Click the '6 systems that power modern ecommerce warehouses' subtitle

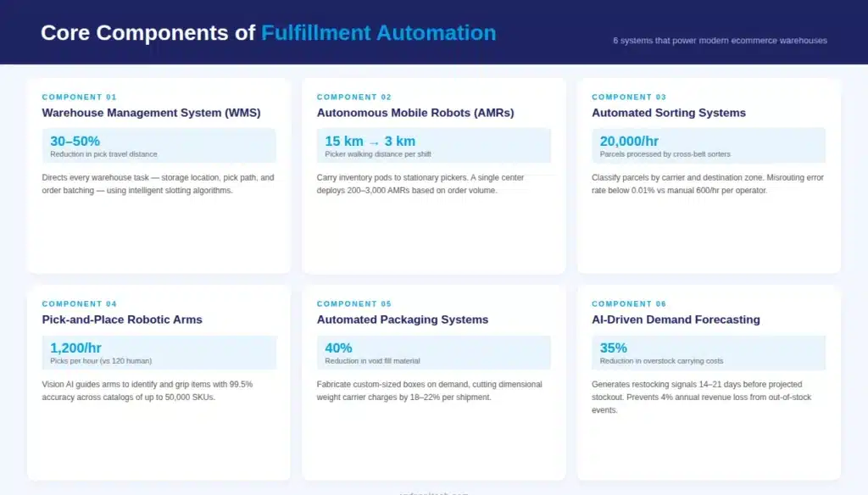pos(720,41)
